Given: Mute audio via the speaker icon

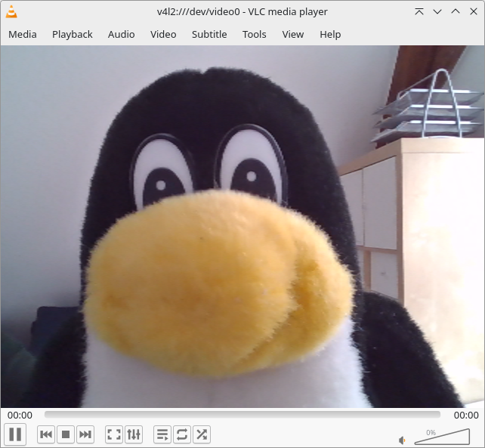Looking at the screenshot, I should pos(402,440).
